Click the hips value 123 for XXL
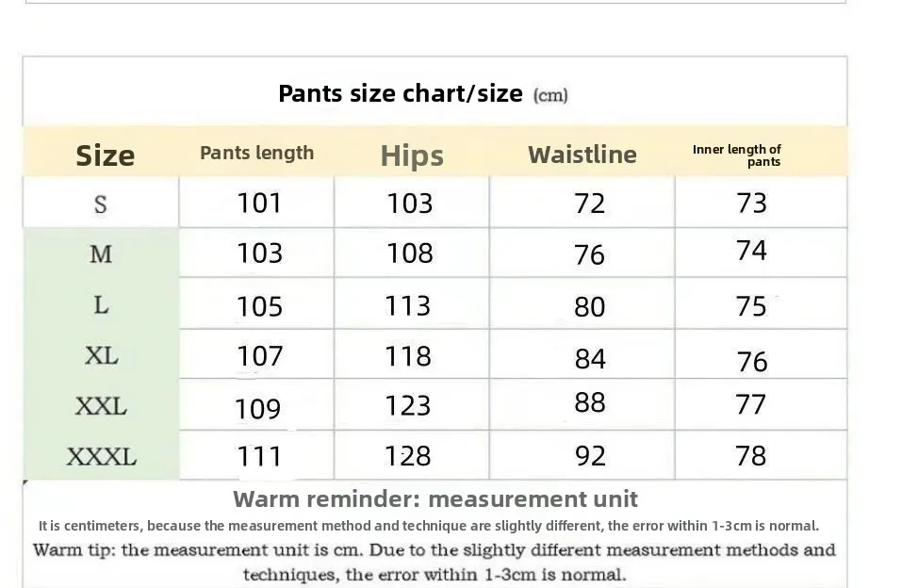 coord(407,405)
